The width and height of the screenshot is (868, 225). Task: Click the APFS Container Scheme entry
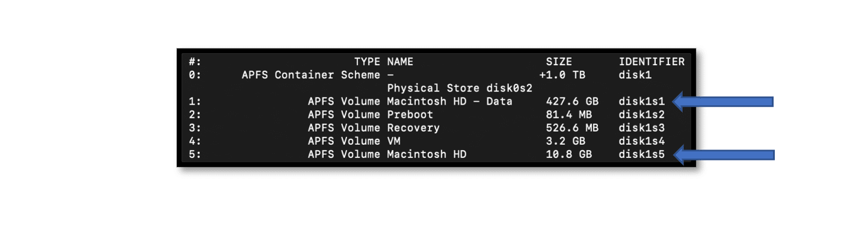311,75
